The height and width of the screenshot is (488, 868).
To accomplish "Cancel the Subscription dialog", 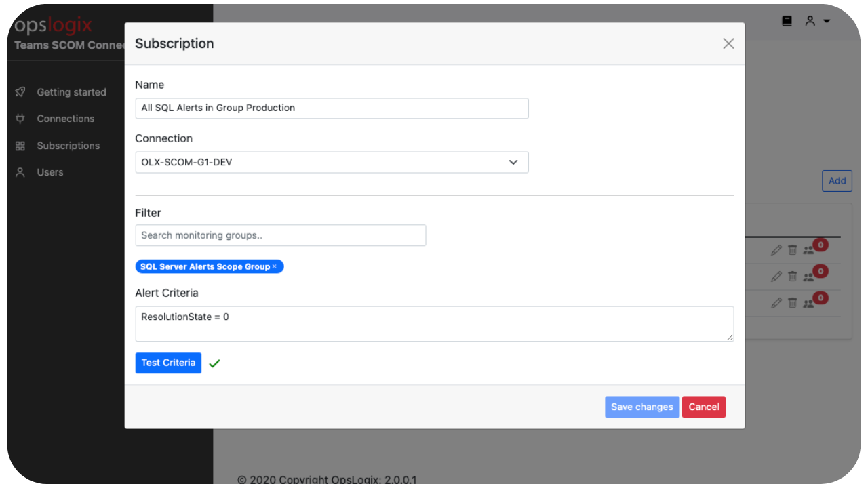I will 703,407.
